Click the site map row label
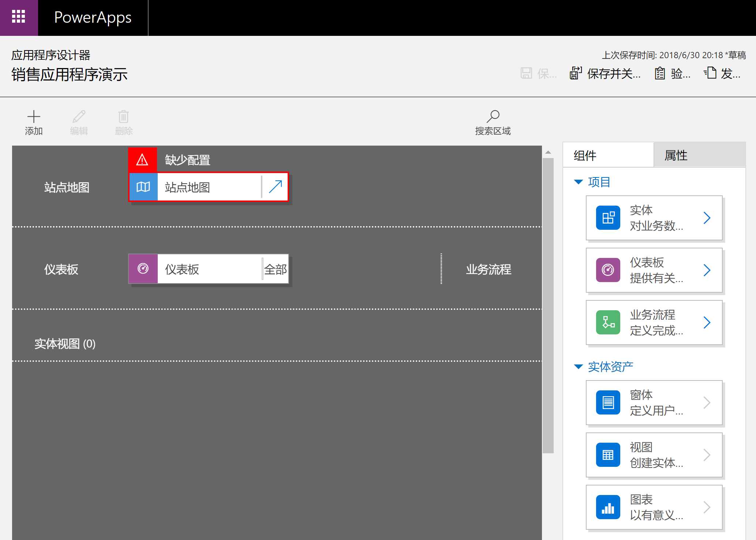Screen dimensions: 756x540 67,188
